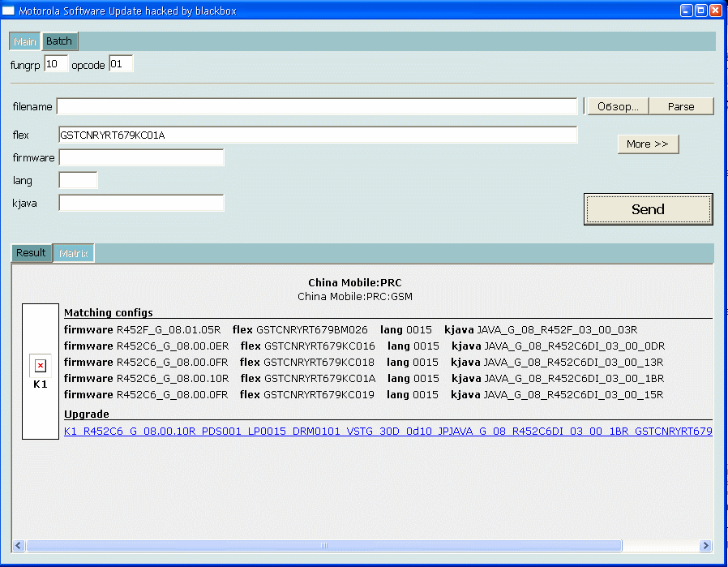Click kjava value JAVA_G_08_R452C6DI_03_00_1BR
The height and width of the screenshot is (567, 728).
574,379
